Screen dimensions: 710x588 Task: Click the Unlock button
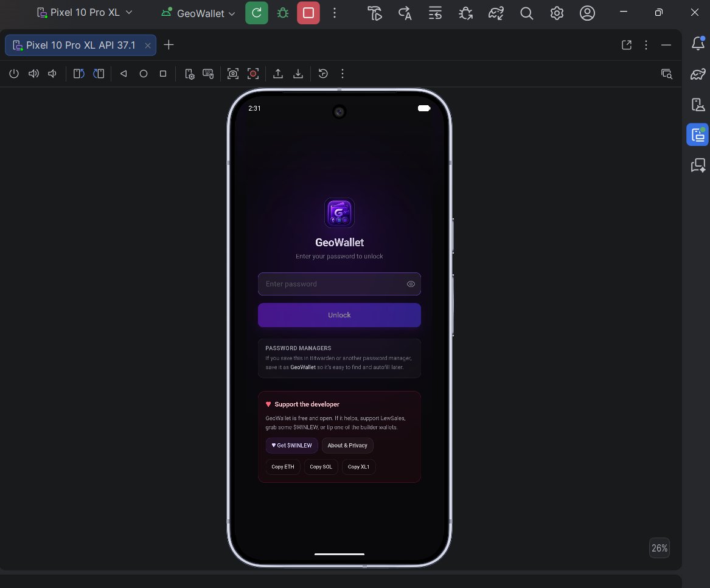point(339,315)
